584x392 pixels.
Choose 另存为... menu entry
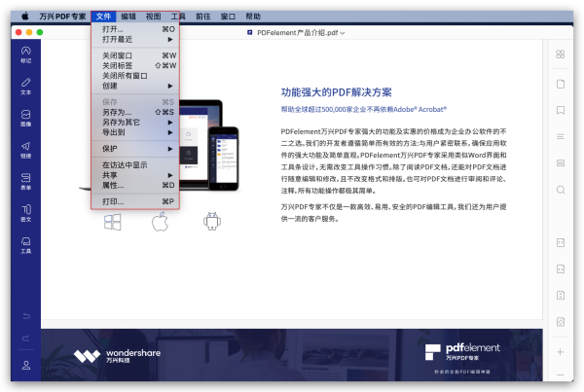coord(135,112)
